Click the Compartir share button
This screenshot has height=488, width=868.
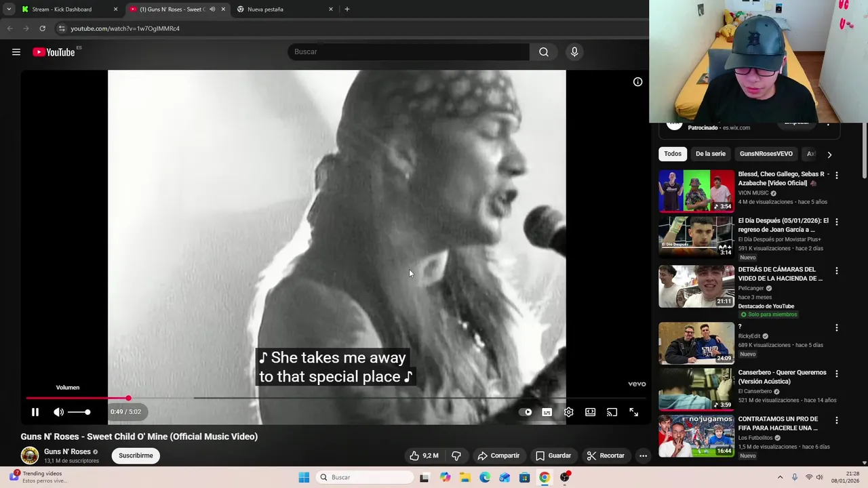click(498, 455)
